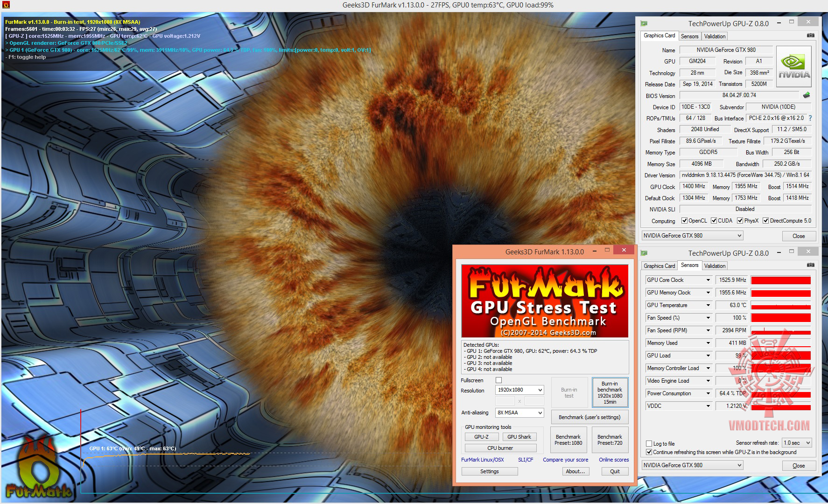Viewport: 828px width, 504px height.
Task: Toggle Continue refreshing in background checkbox
Action: pyautogui.click(x=649, y=452)
